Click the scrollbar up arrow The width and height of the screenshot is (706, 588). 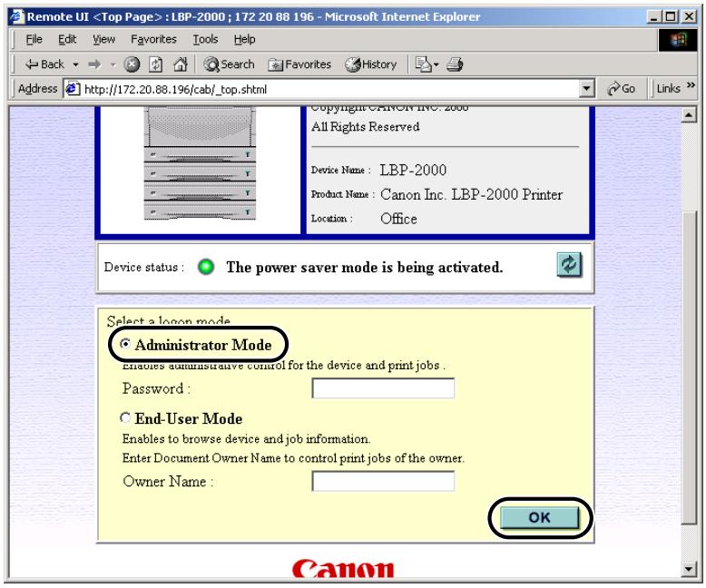[x=689, y=116]
